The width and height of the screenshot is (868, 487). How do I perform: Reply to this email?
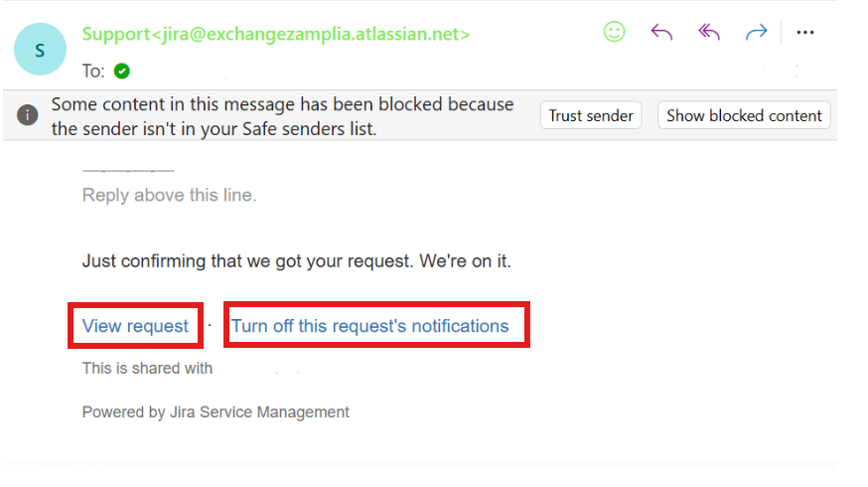coord(661,32)
